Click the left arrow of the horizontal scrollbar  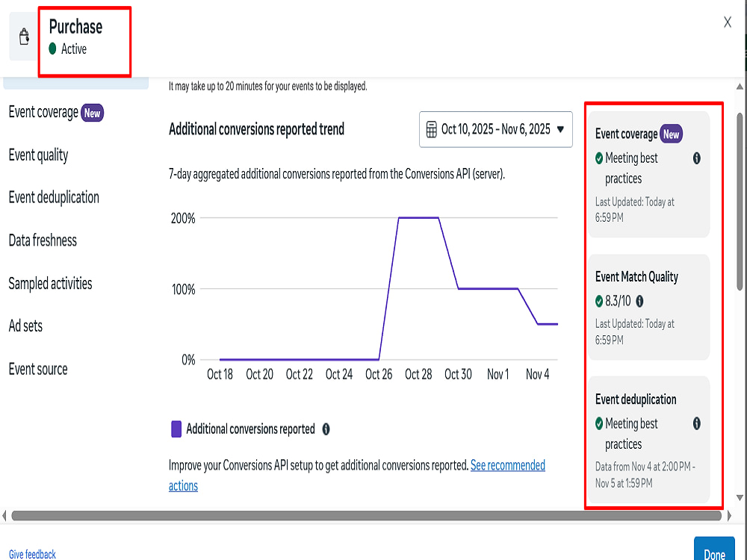point(4,516)
